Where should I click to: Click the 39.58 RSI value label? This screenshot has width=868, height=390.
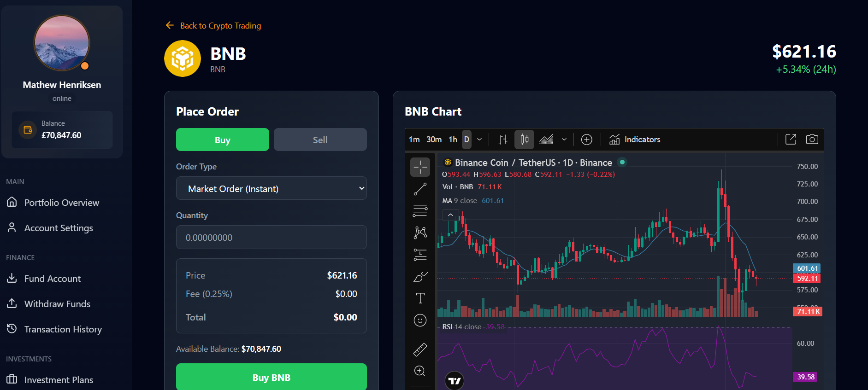click(x=805, y=377)
